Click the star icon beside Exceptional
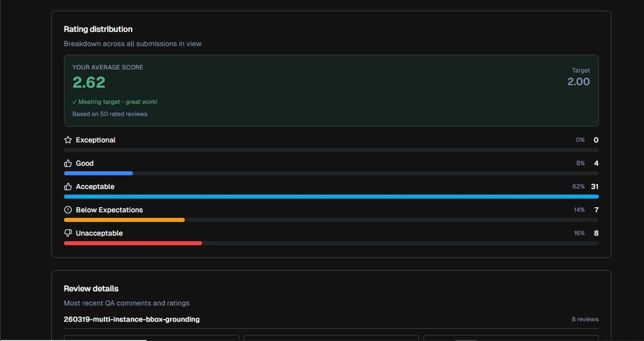 click(x=68, y=140)
